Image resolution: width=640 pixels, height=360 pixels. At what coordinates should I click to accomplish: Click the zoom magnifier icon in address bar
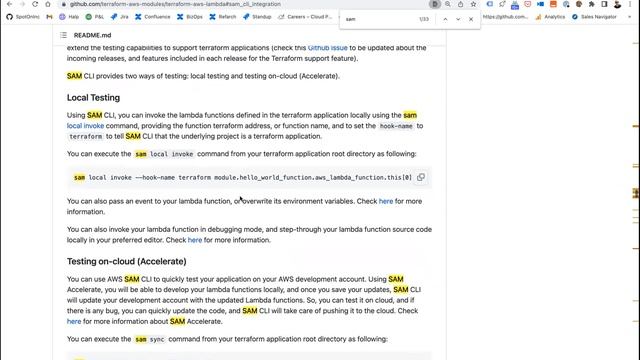pyautogui.click(x=448, y=4)
